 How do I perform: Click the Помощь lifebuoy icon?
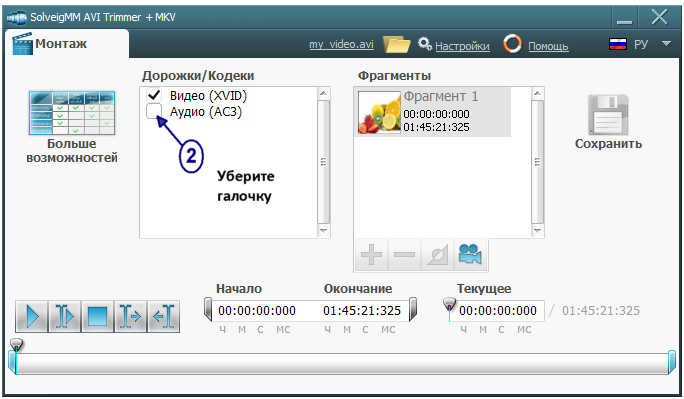(513, 44)
